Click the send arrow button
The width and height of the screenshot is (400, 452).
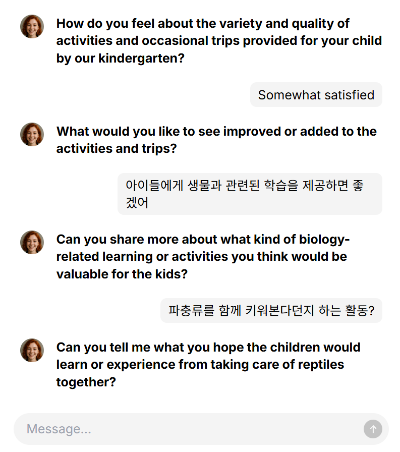click(x=373, y=429)
